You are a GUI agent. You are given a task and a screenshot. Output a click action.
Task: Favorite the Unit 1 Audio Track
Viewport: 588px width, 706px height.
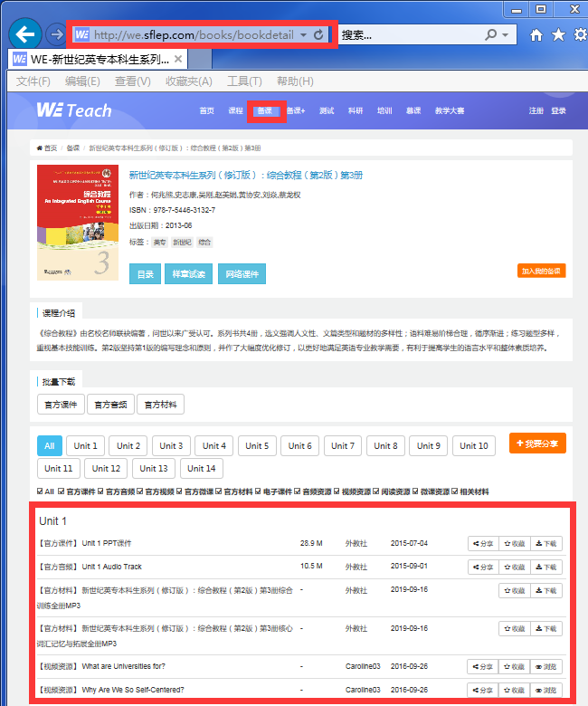point(515,567)
